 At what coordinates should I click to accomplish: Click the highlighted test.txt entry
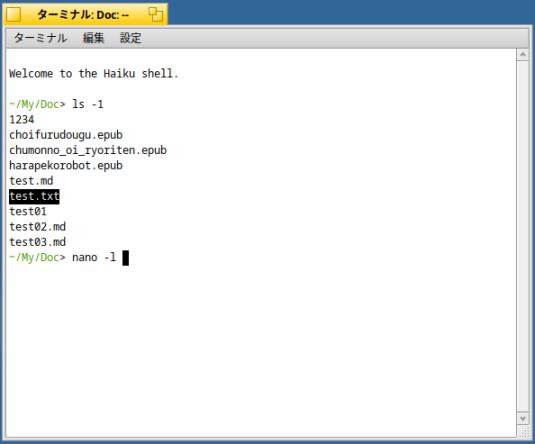click(34, 197)
